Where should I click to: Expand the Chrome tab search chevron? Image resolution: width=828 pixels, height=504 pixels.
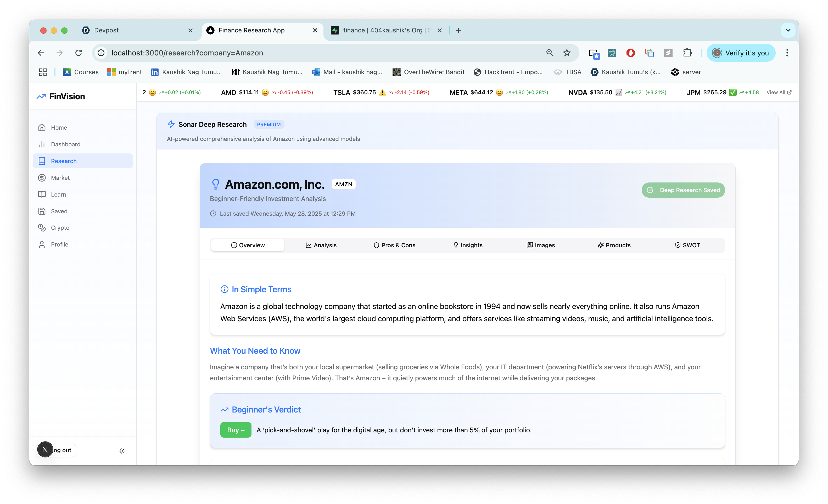pos(788,30)
